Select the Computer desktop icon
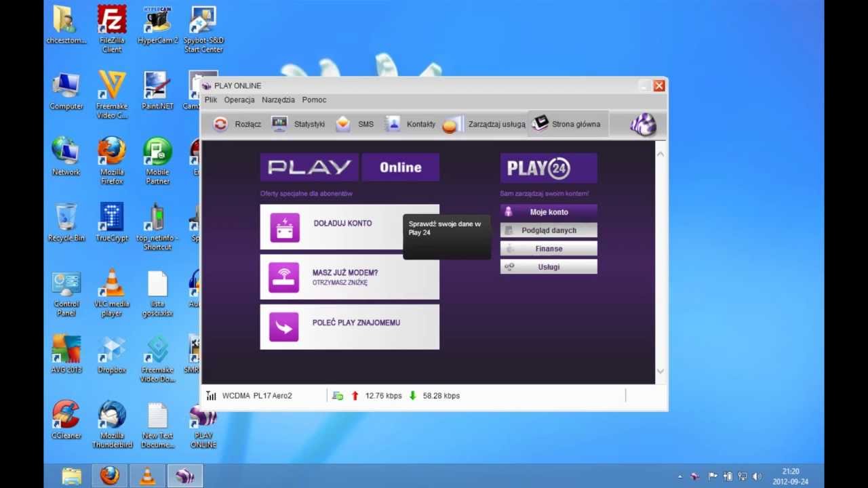 click(x=66, y=91)
